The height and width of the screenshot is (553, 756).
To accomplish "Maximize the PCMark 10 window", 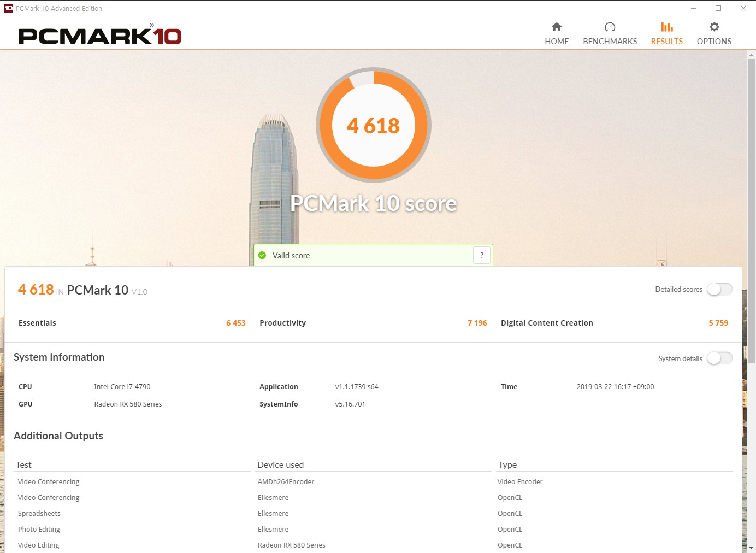I will pyautogui.click(x=718, y=8).
